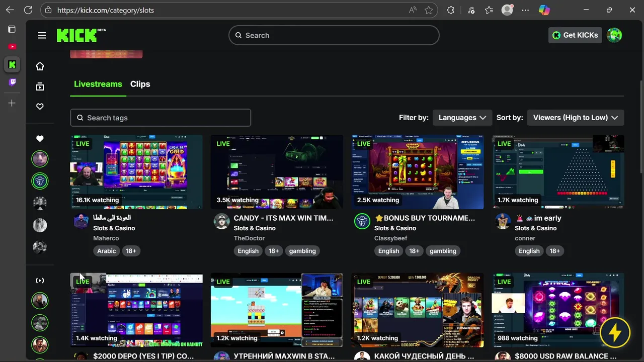Open Following heart icon in sidebar
644x362 pixels.
pos(40,107)
